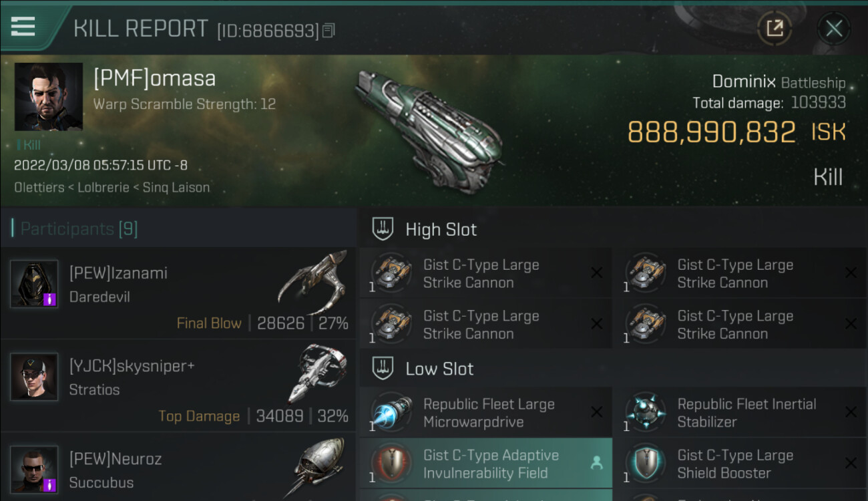Screen dimensions: 868x501
Task: Click the Succubus ship icon
Action: pyautogui.click(x=318, y=467)
